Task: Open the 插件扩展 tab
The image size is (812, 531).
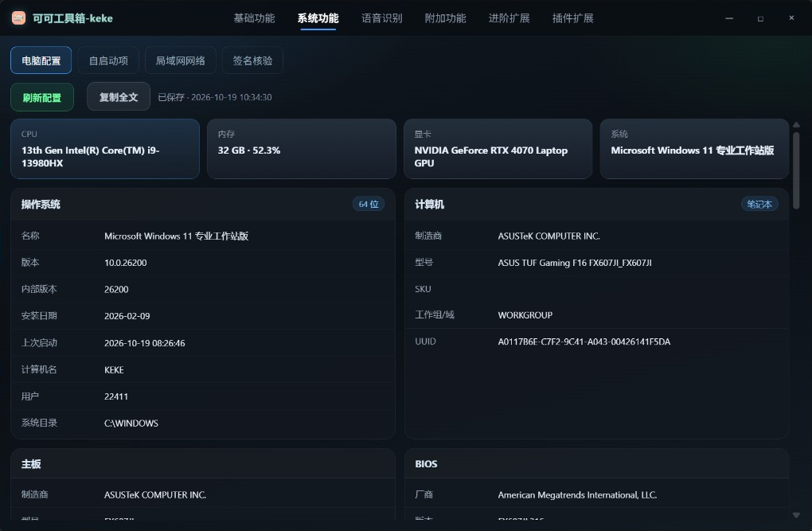Action: [x=572, y=18]
